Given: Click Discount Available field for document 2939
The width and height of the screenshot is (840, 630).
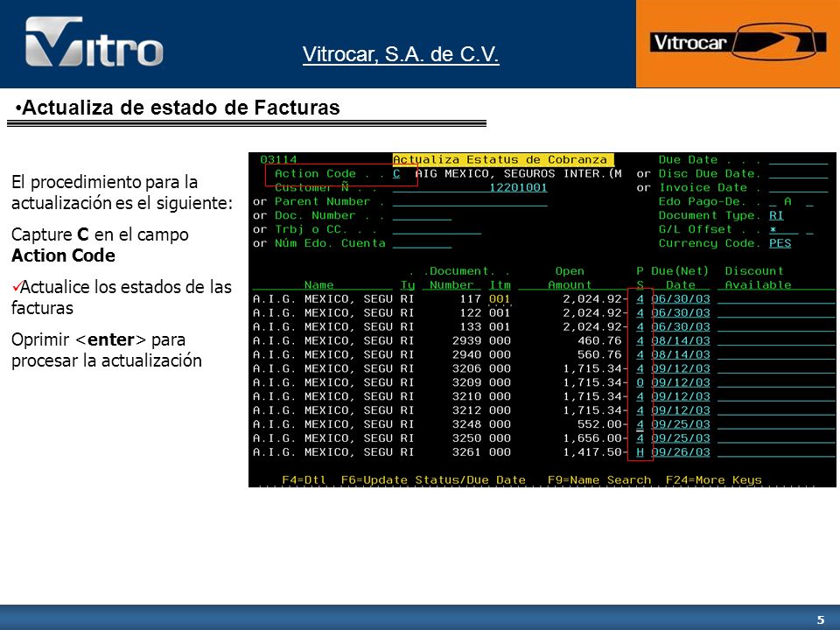Looking at the screenshot, I should 776,340.
